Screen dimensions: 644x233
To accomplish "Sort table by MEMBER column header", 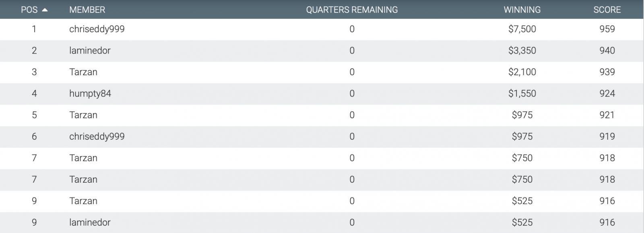I will coord(87,10).
